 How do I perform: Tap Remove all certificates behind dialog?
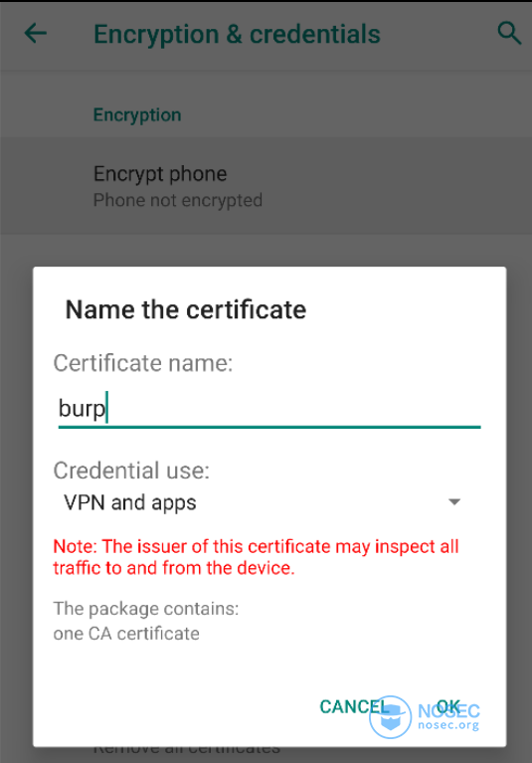click(x=187, y=750)
